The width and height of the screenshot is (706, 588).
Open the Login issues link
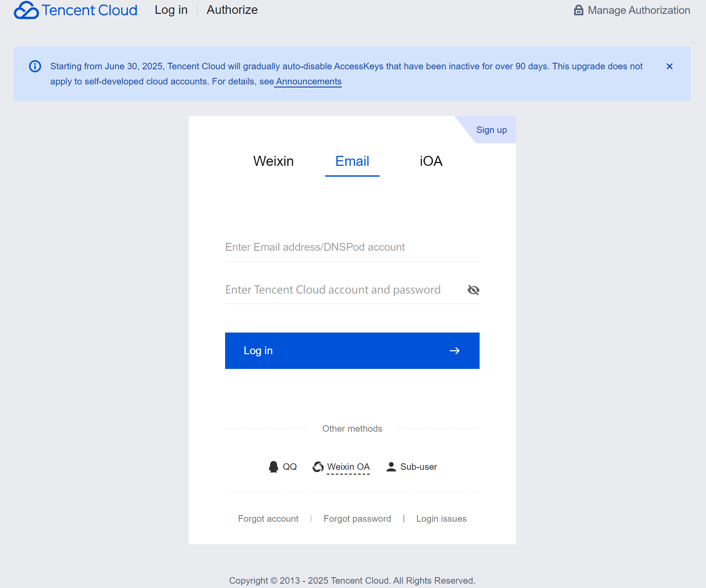441,519
